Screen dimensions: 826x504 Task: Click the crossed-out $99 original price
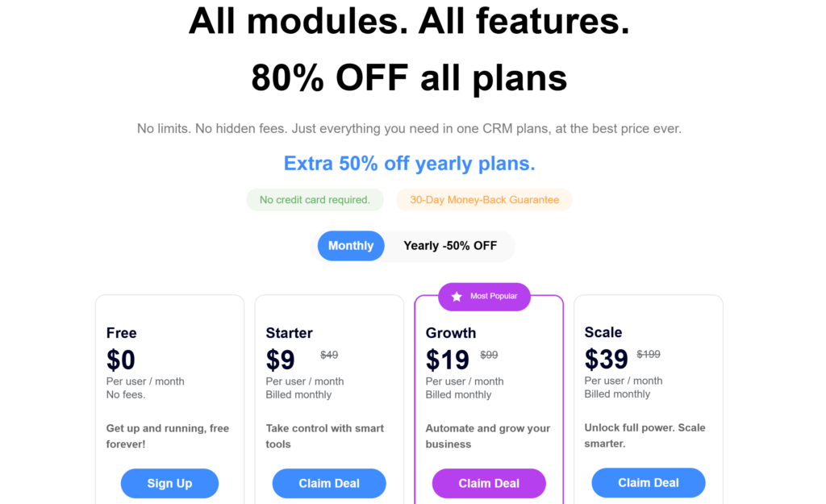click(x=489, y=355)
